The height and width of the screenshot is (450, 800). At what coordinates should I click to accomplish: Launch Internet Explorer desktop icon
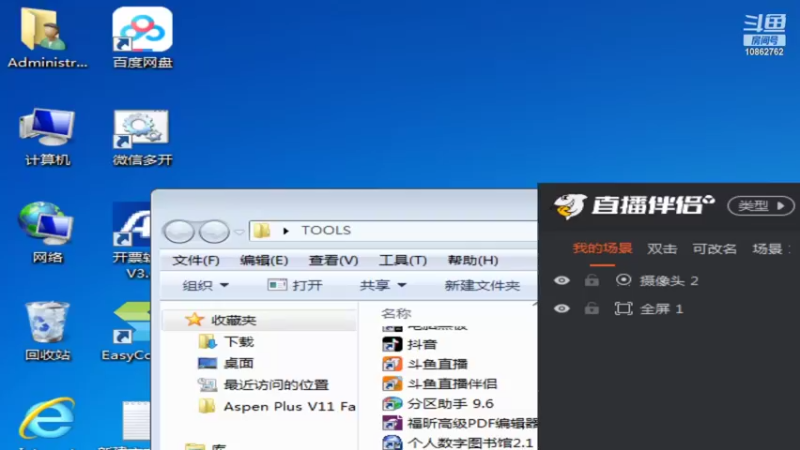click(x=47, y=419)
